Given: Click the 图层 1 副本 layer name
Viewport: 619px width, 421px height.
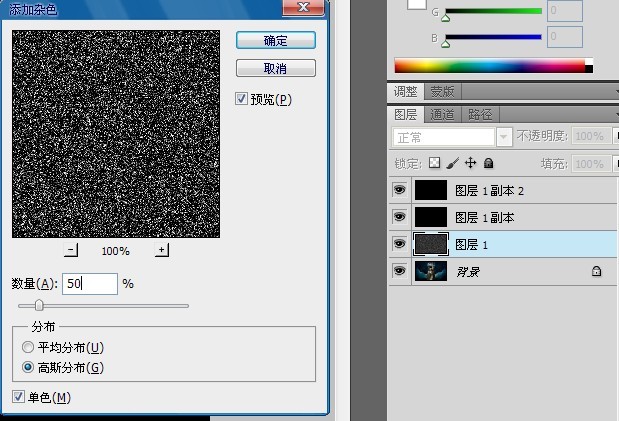Looking at the screenshot, I should tap(484, 218).
